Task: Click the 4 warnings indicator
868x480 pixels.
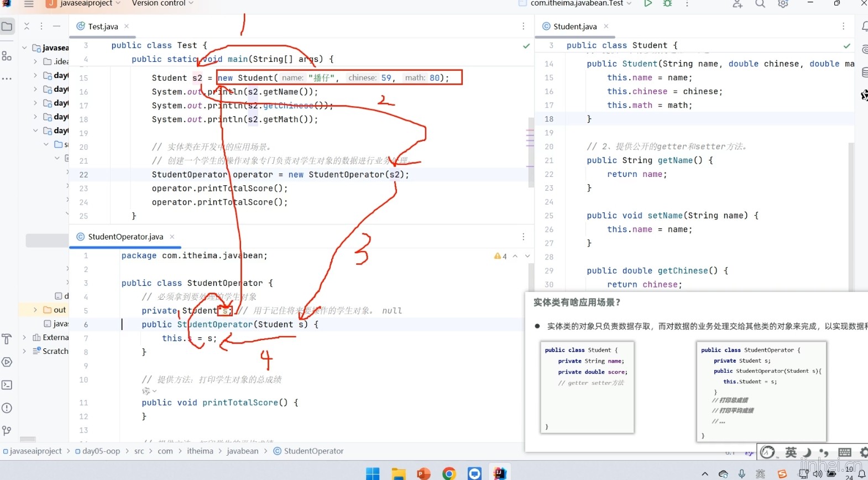Action: pyautogui.click(x=500, y=256)
